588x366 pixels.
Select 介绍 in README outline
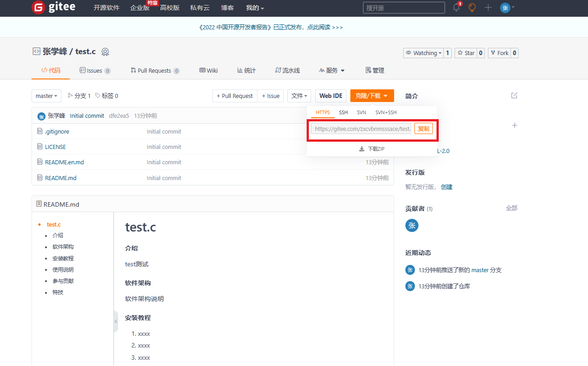(58, 236)
